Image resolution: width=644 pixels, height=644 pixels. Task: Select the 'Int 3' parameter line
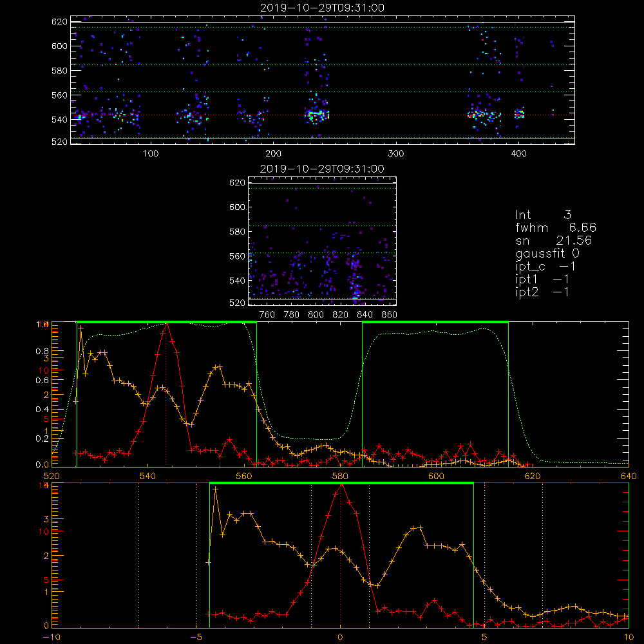(543, 214)
